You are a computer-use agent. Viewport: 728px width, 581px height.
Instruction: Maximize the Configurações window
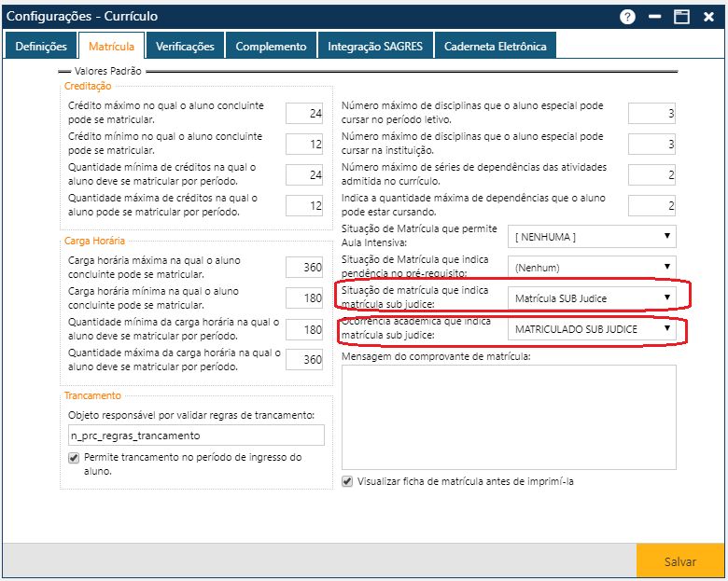point(681,17)
